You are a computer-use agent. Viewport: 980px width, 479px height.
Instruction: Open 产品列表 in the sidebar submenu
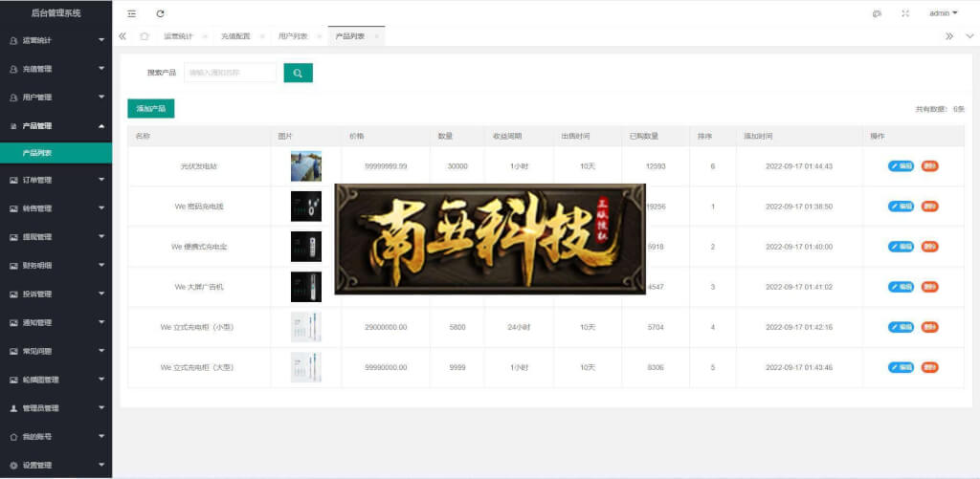pos(56,153)
